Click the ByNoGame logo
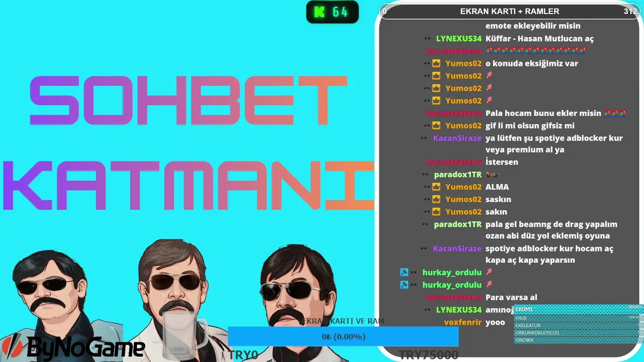This screenshot has width=644, height=362. 73,347
